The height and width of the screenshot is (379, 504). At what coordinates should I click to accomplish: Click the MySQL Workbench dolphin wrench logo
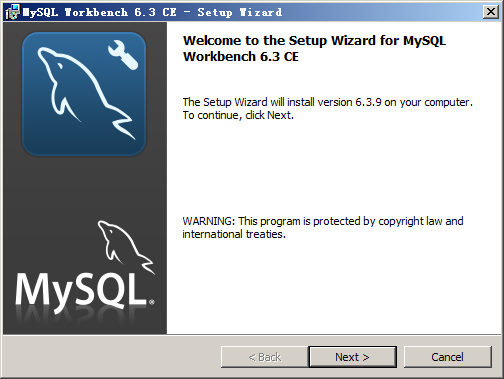(x=84, y=94)
